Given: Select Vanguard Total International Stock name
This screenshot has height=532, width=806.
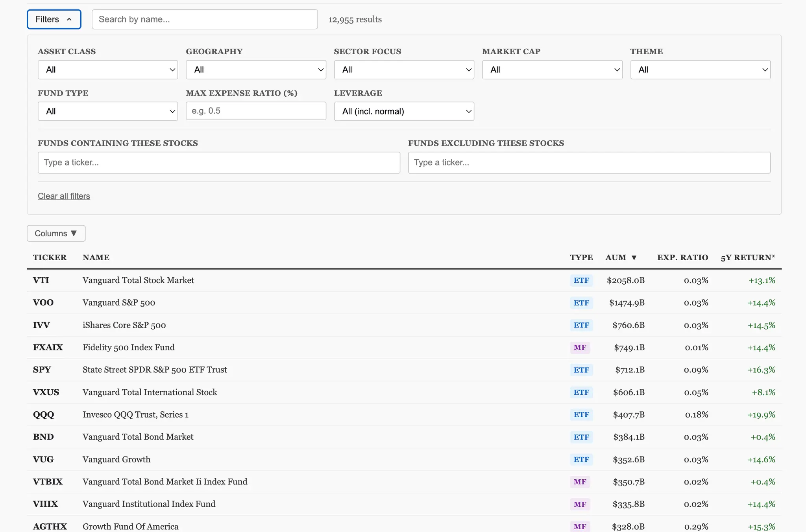Looking at the screenshot, I should point(150,392).
